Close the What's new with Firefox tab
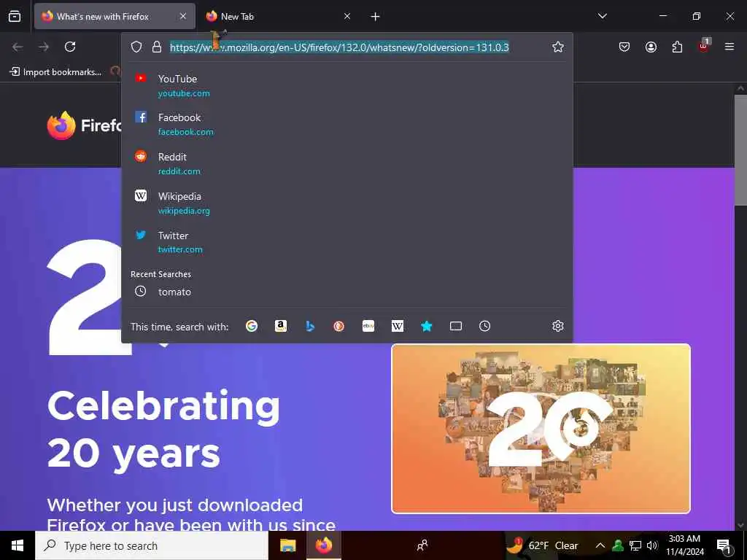747x560 pixels. [x=183, y=16]
